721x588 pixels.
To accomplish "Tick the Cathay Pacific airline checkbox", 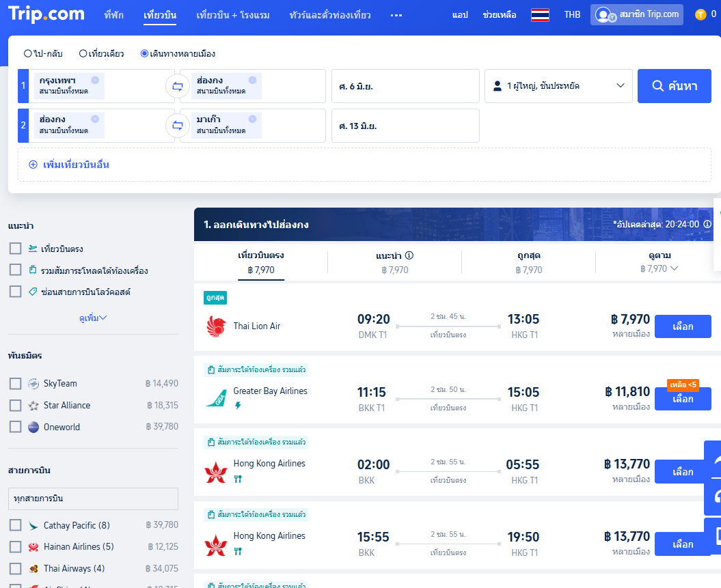I will click(16, 525).
